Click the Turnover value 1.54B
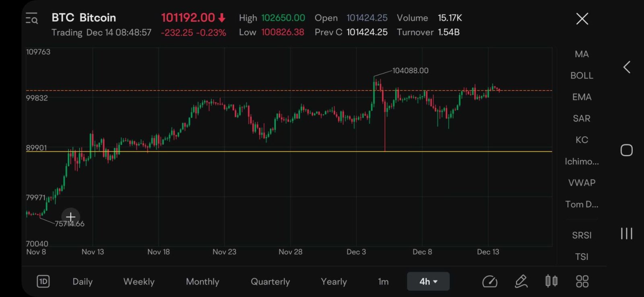The width and height of the screenshot is (644, 297). 449,32
